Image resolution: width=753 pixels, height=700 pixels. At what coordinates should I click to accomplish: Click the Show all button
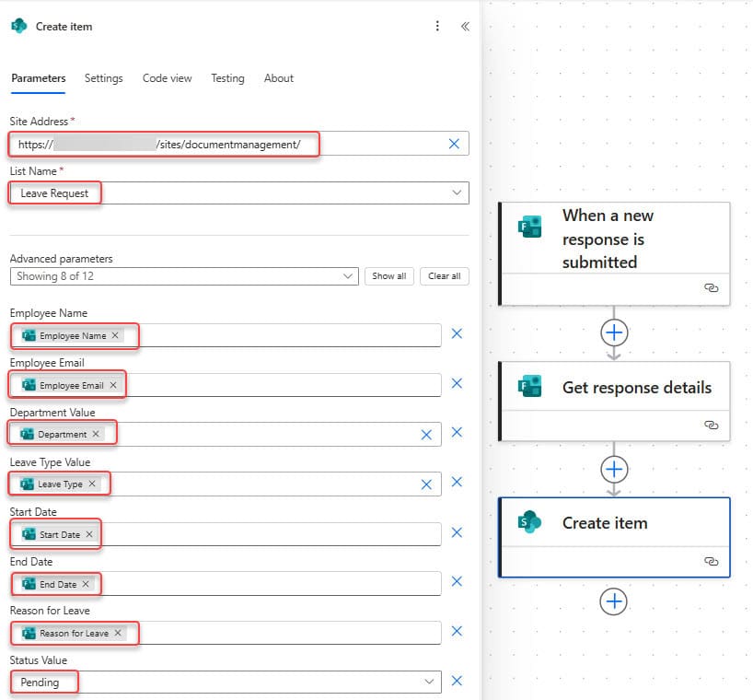(x=388, y=275)
